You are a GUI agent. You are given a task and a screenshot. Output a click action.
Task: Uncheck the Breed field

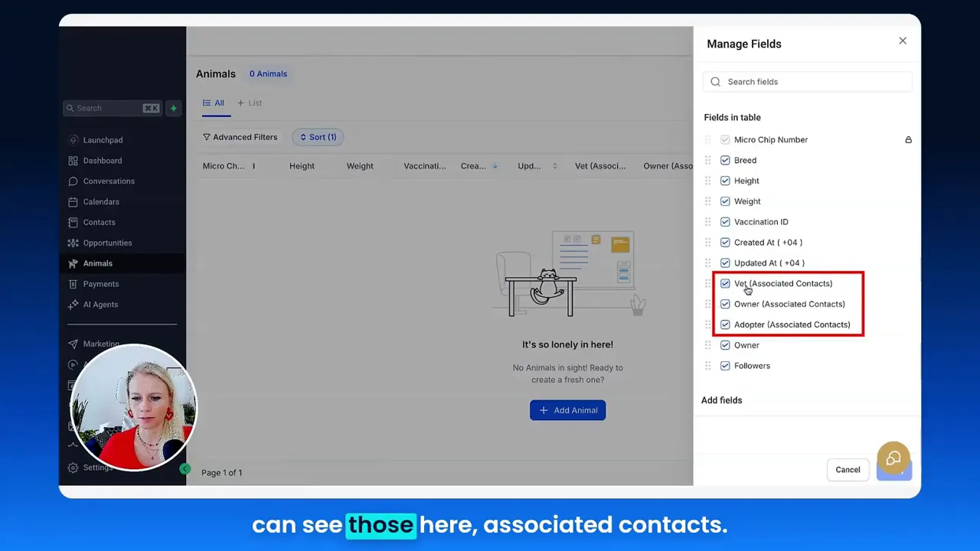click(725, 160)
